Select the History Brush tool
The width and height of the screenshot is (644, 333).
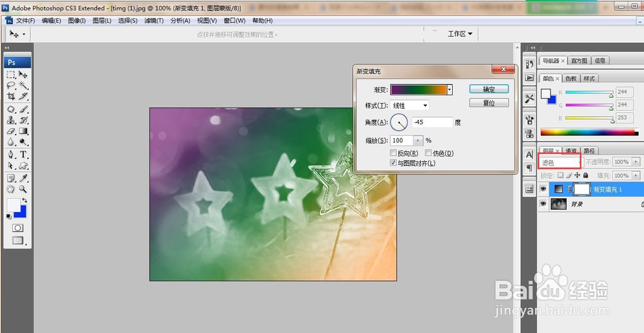point(23,120)
